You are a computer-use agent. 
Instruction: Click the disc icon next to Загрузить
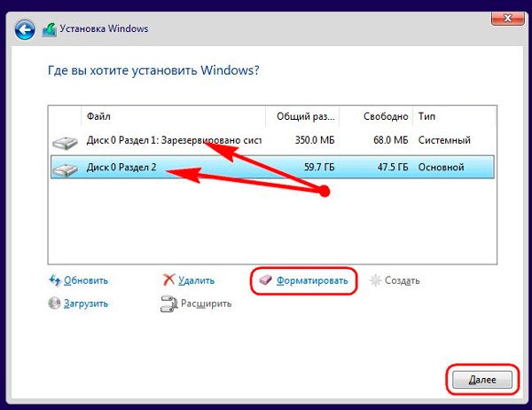pos(54,303)
